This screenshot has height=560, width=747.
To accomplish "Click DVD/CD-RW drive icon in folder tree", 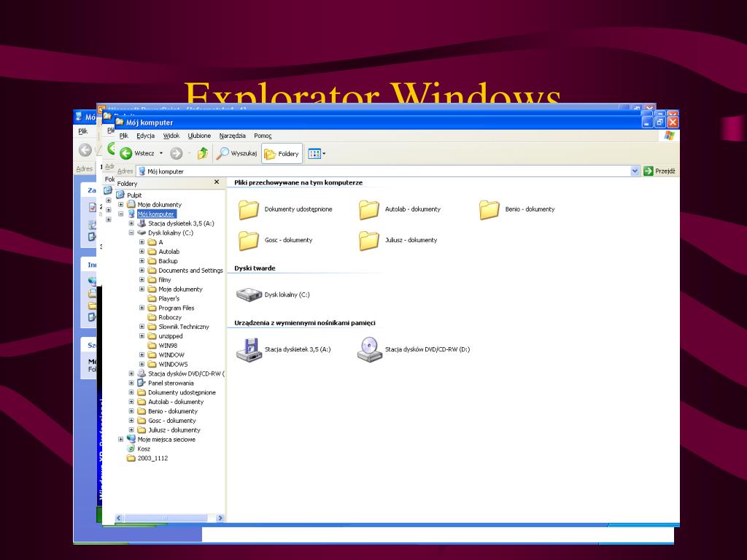I will (142, 374).
